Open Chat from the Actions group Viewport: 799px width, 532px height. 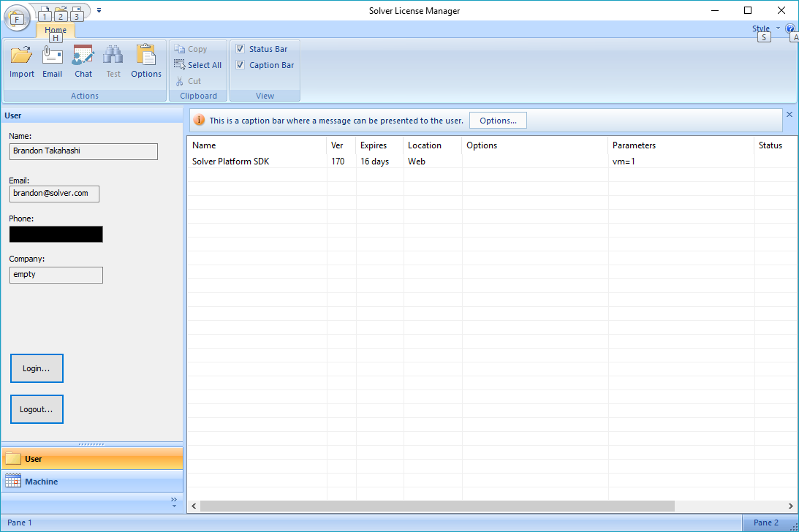pyautogui.click(x=83, y=61)
